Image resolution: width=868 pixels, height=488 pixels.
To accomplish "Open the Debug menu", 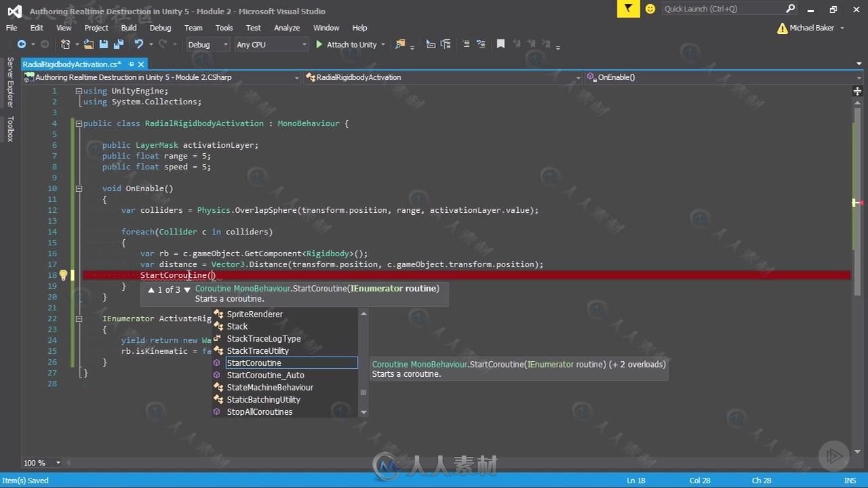I will point(160,28).
